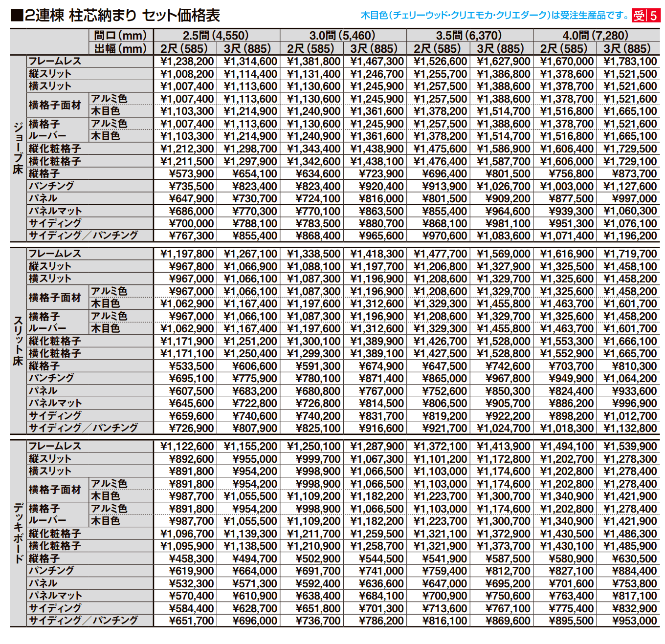Click the black square bullet before the title
The height and width of the screenshot is (644, 665).
click(x=17, y=16)
